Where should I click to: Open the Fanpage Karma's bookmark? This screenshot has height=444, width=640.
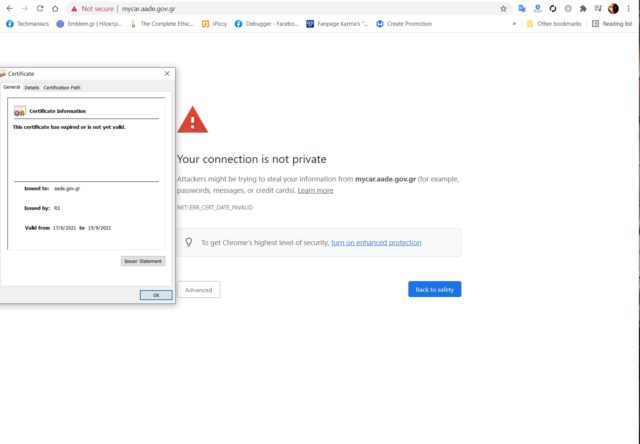click(x=337, y=24)
